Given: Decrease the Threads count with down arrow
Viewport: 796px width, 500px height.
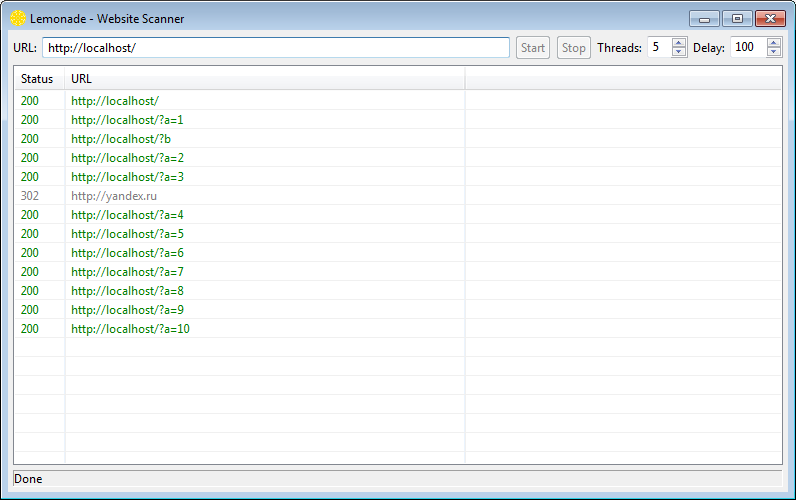Looking at the screenshot, I should (x=679, y=52).
